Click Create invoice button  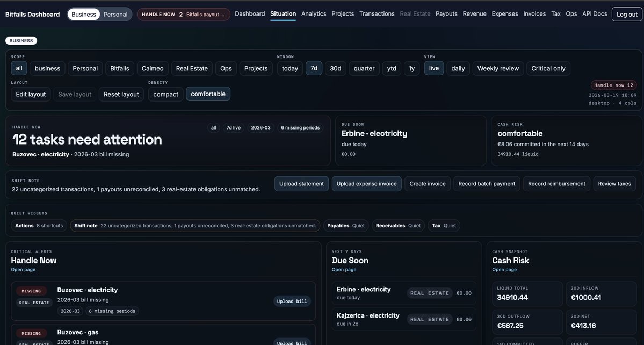[428, 184]
